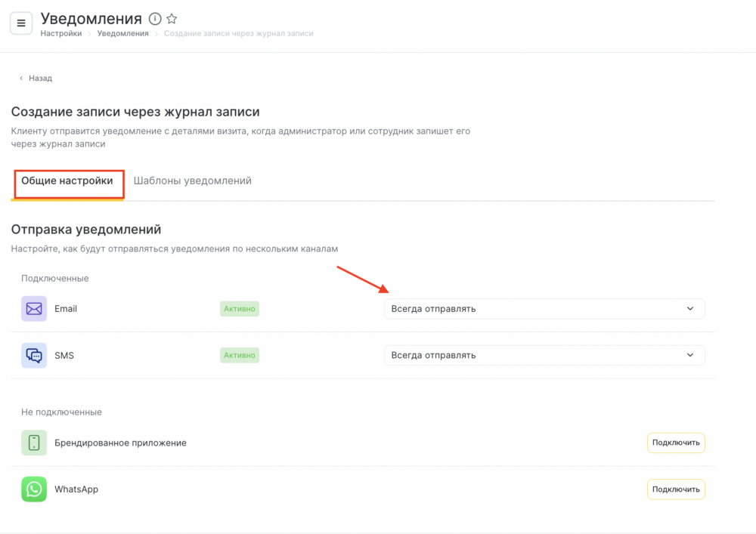
Task: Open the Email sending mode dropdown
Action: coord(544,309)
